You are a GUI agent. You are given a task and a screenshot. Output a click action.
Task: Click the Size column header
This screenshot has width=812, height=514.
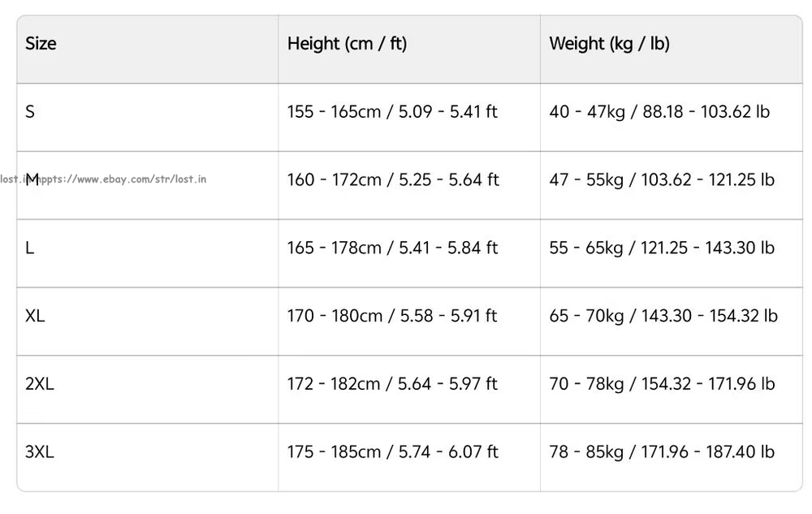point(41,44)
